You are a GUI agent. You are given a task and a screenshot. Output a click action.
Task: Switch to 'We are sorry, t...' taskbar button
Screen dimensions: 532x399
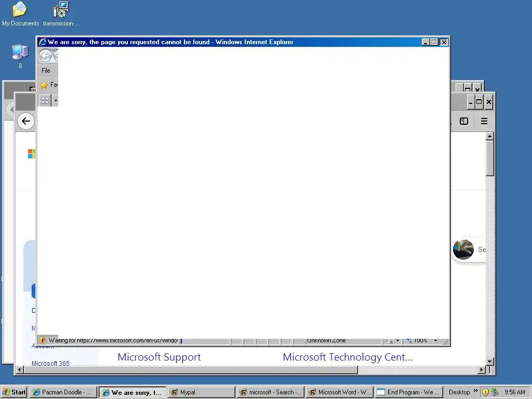click(x=132, y=392)
